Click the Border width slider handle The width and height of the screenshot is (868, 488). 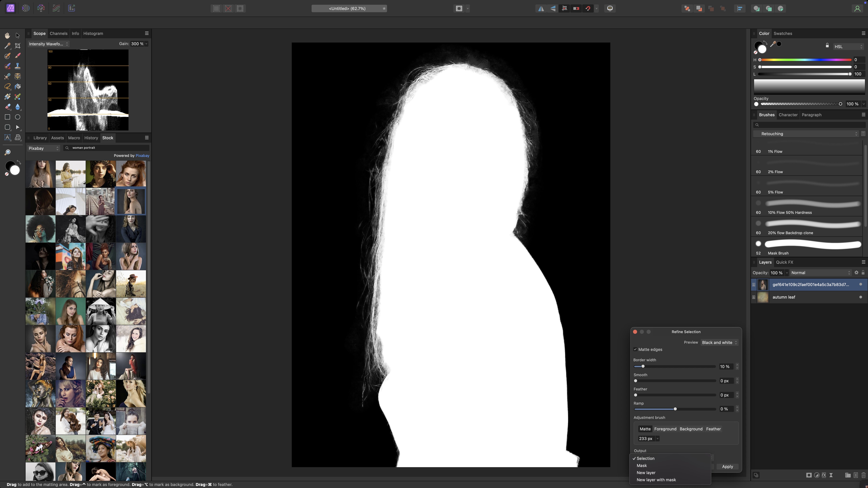point(643,366)
